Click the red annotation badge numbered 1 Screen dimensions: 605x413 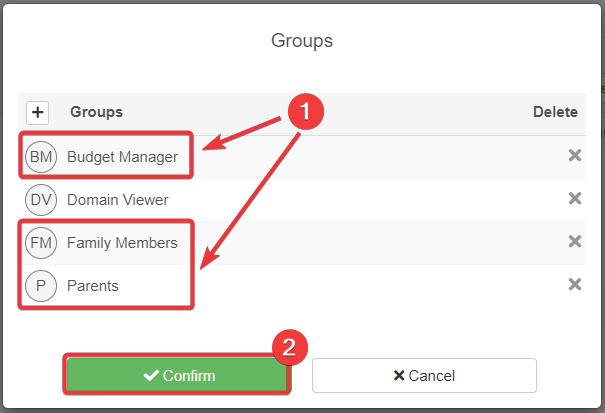click(304, 112)
